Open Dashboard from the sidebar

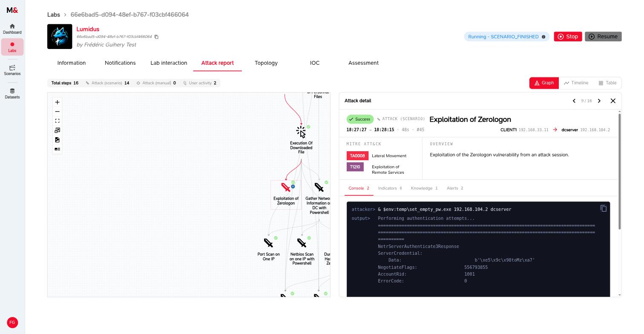click(12, 29)
